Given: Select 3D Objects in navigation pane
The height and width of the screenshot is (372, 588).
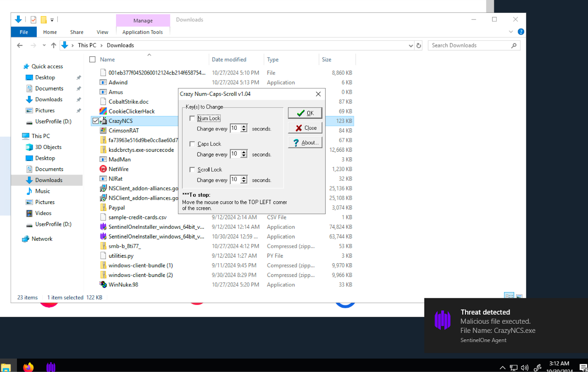Looking at the screenshot, I should pyautogui.click(x=48, y=147).
